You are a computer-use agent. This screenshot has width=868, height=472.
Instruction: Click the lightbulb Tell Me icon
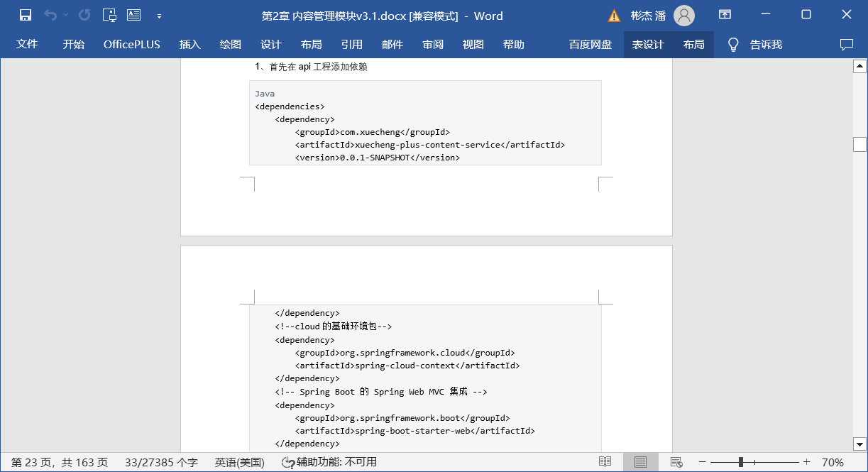pos(734,45)
